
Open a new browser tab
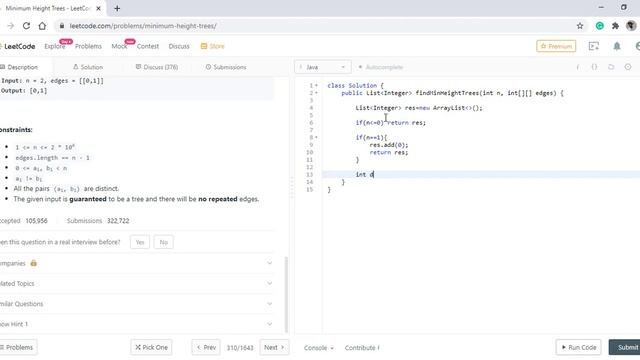[x=117, y=8]
